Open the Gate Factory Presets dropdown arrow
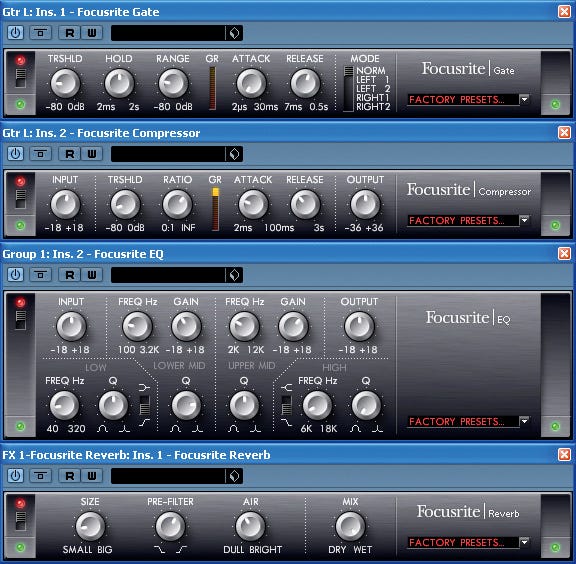 click(x=524, y=100)
